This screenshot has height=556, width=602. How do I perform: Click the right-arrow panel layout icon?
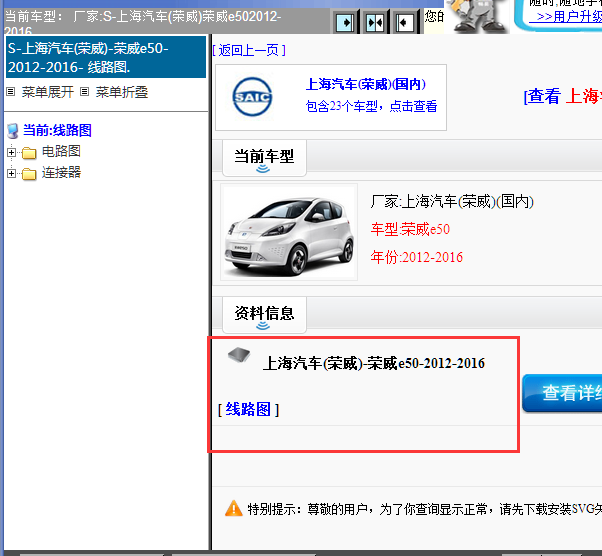coord(345,23)
